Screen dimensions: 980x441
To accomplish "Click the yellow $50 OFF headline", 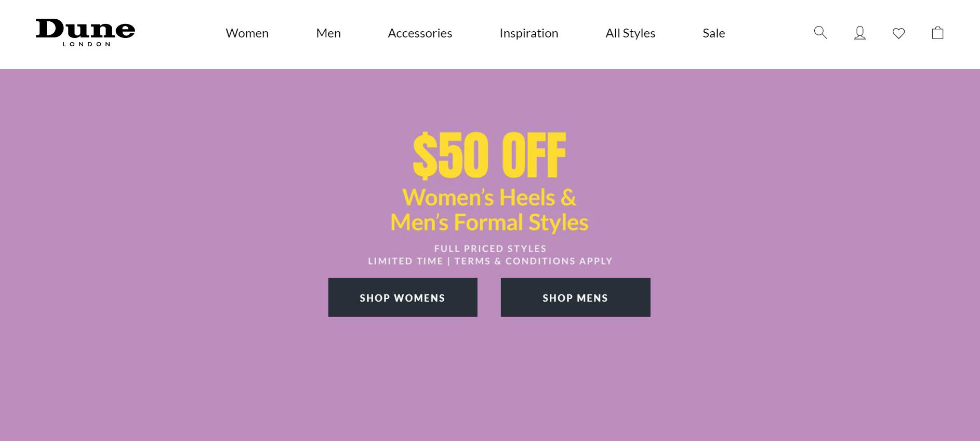I will (x=489, y=155).
